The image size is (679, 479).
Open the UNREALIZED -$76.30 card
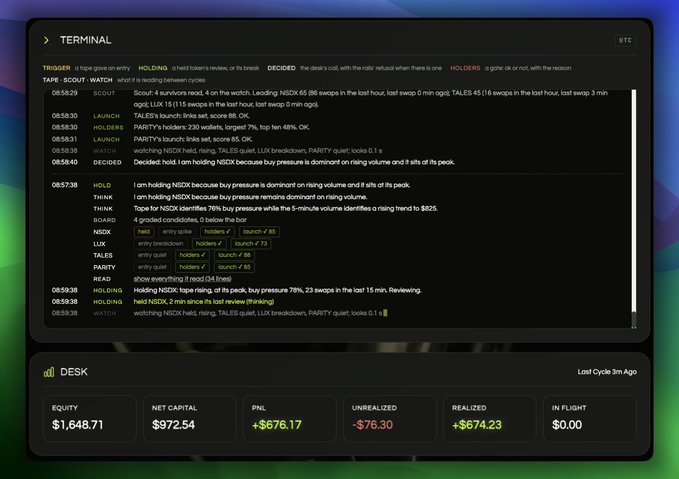[390, 418]
